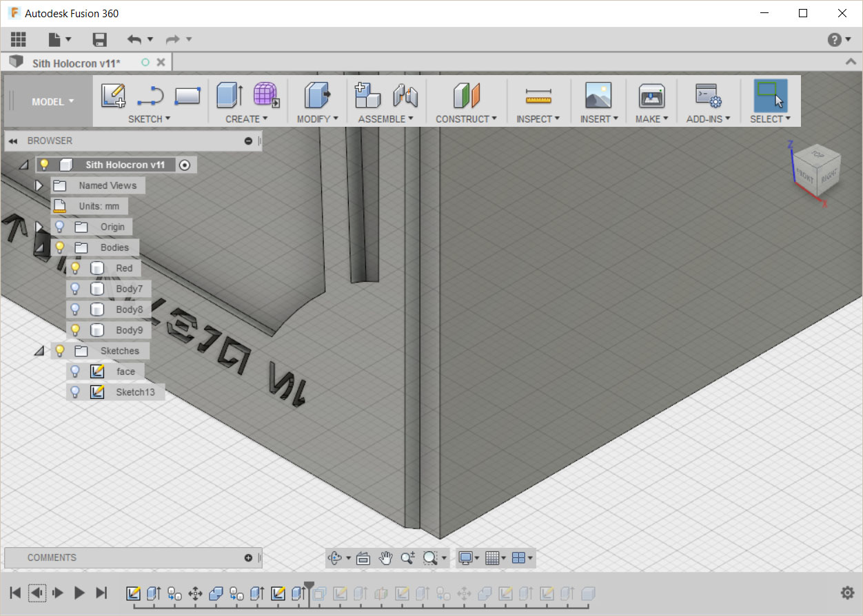Open the timeline settings gear
This screenshot has width=863, height=616.
coord(848,593)
